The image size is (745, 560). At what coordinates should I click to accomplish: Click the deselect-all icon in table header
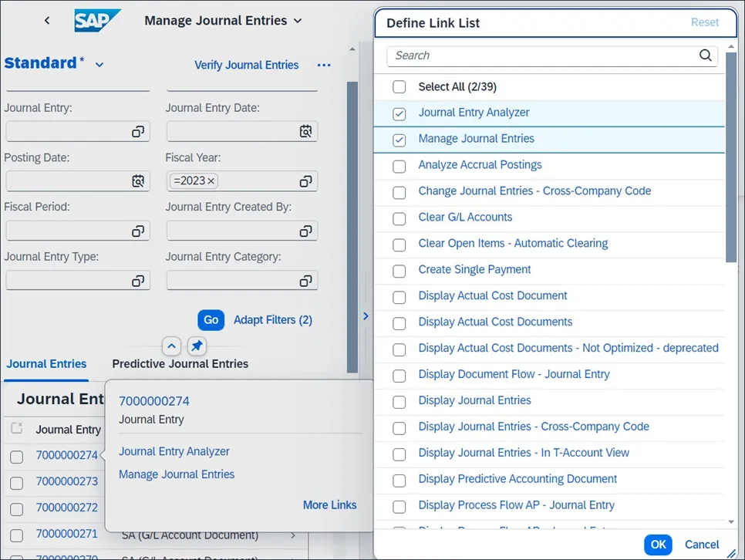[x=17, y=428]
